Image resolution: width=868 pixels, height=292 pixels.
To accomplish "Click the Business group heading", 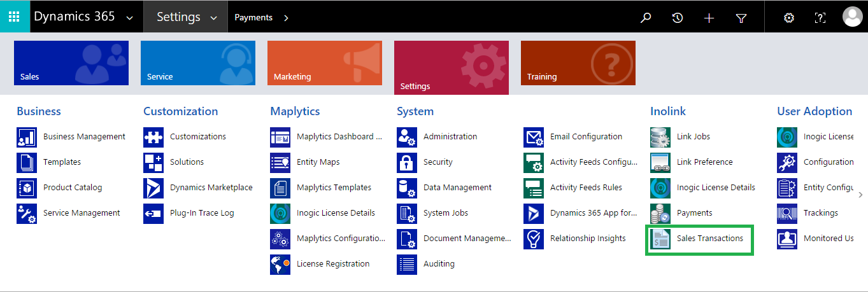I will [x=39, y=111].
